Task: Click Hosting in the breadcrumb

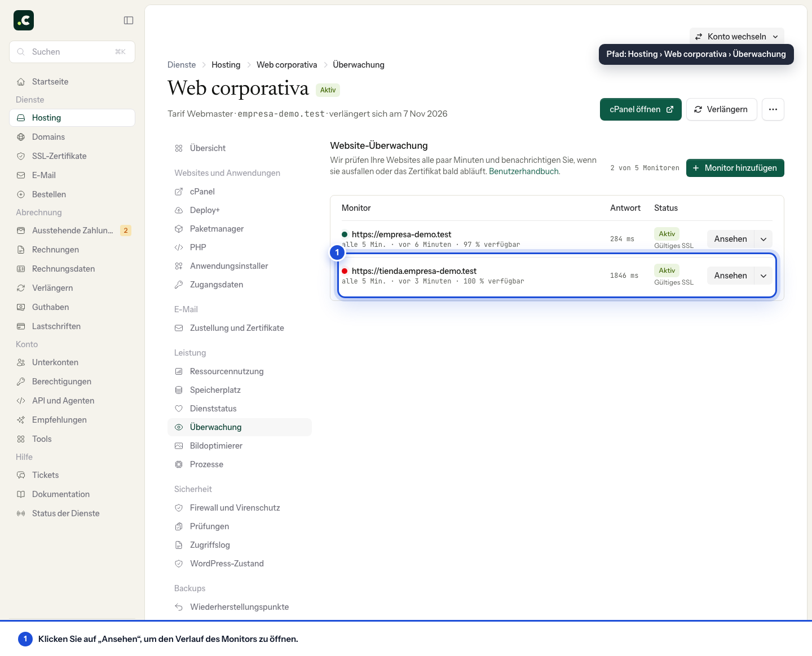Action: coord(226,65)
